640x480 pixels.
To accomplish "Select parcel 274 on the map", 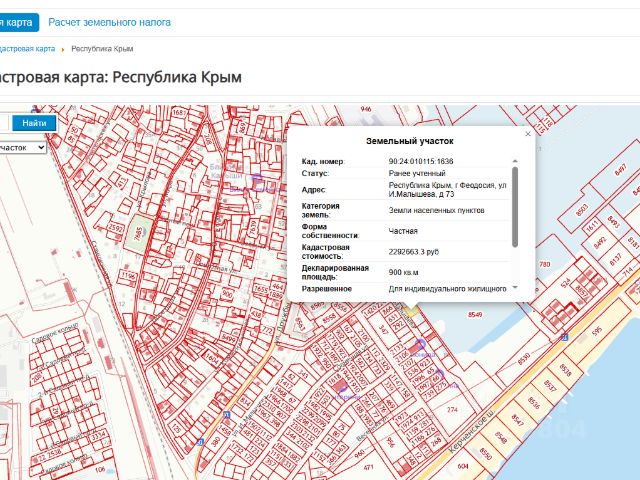I will (452, 409).
